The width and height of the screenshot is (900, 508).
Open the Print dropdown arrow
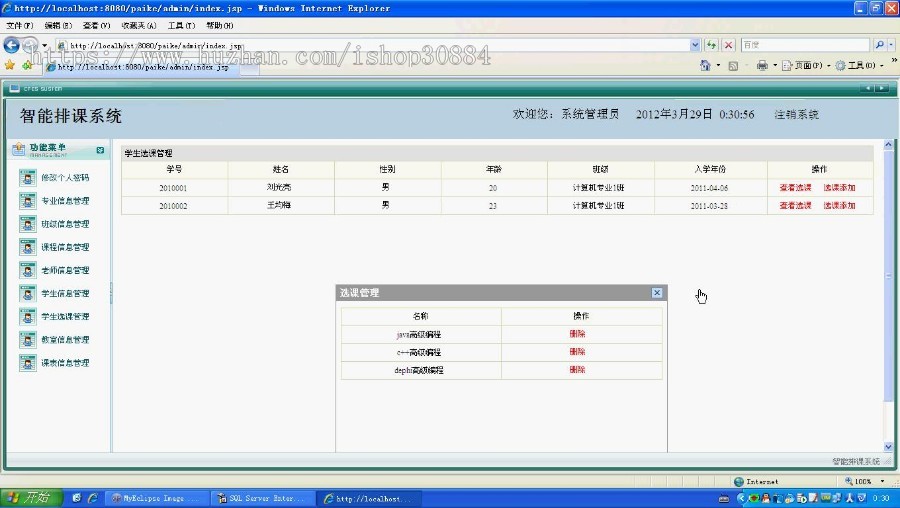point(775,65)
